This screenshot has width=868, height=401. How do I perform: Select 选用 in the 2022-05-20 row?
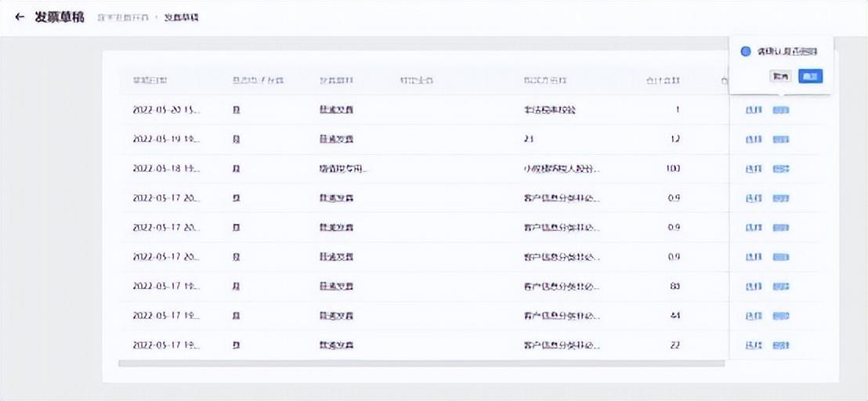coord(754,110)
